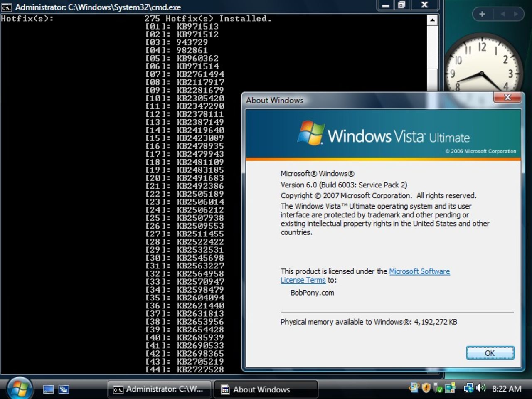
Task: Click the About Windows icon on its taskbar button
Action: (226, 389)
